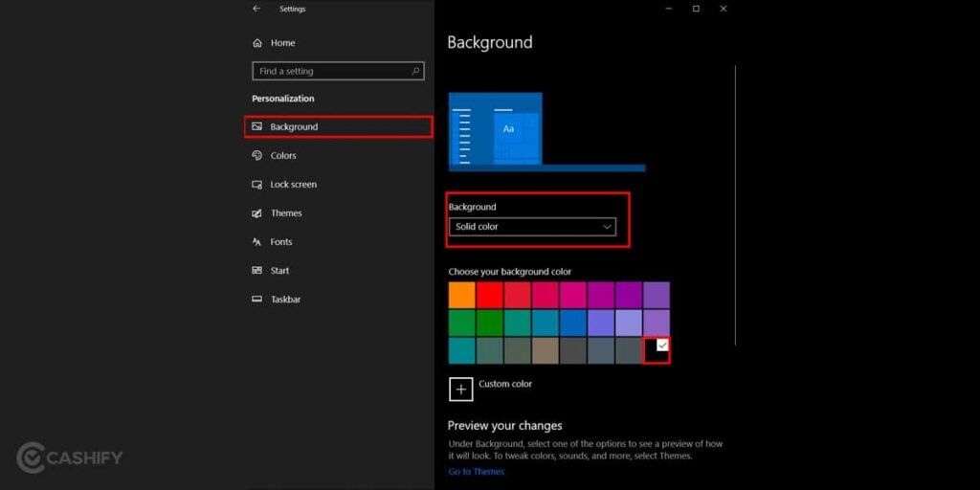Click the 'Preview your changes' heading

(x=505, y=426)
